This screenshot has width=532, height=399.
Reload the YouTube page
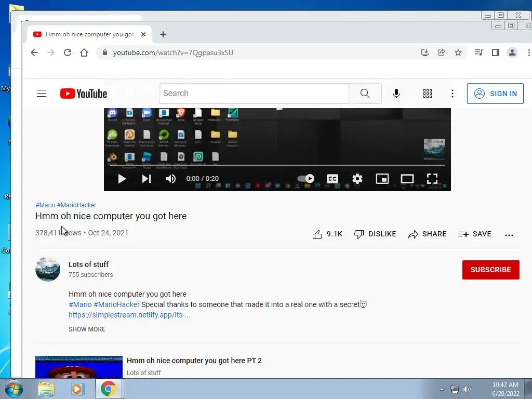pyautogui.click(x=68, y=52)
